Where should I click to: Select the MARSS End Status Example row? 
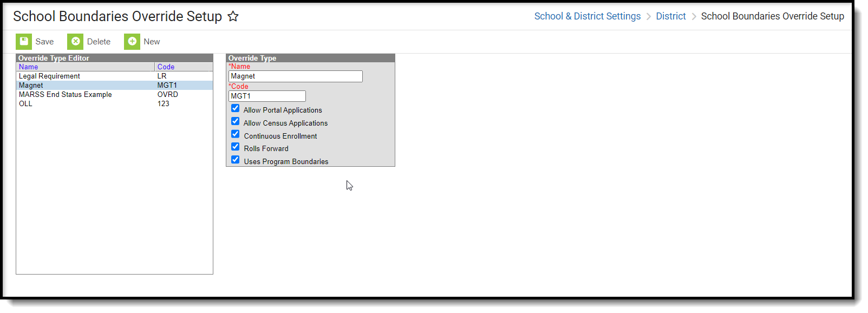[x=114, y=95]
